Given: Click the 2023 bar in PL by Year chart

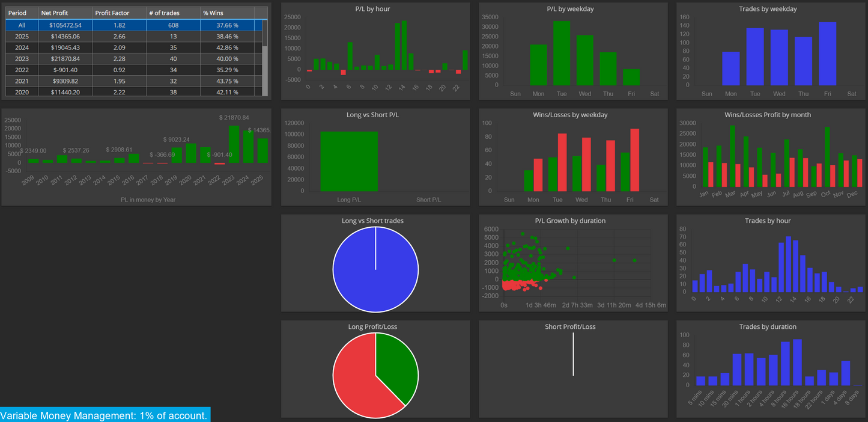Looking at the screenshot, I should pyautogui.click(x=234, y=144).
